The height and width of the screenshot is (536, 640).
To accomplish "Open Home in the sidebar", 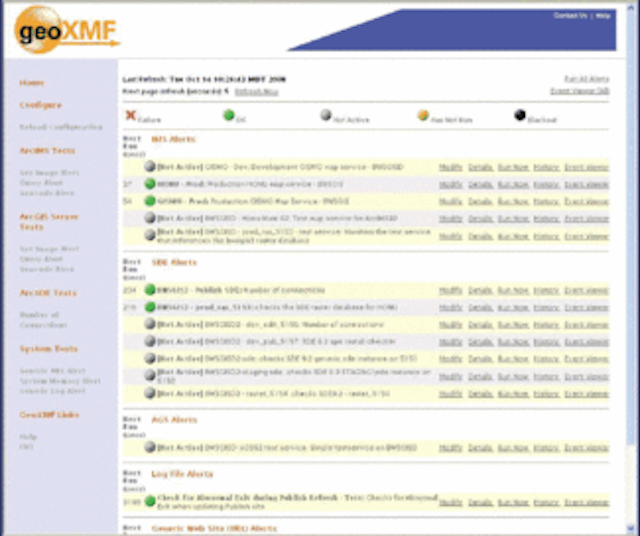I will point(31,83).
